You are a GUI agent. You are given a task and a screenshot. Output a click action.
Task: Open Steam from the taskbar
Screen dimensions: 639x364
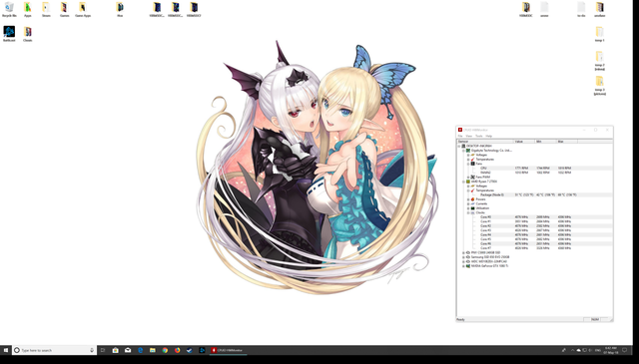[190, 350]
